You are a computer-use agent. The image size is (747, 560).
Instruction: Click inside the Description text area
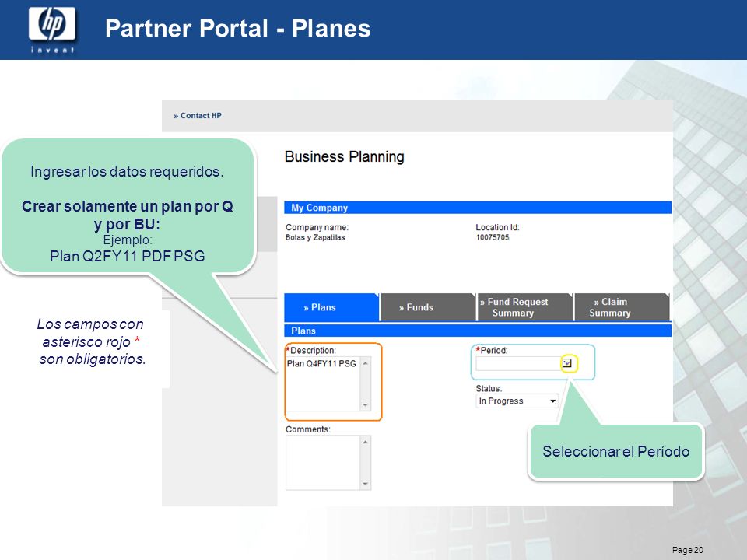click(323, 383)
